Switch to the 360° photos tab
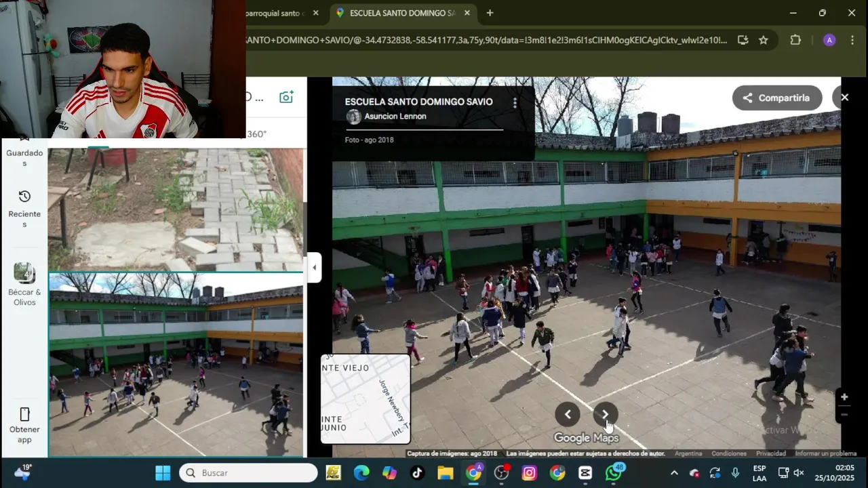Screen dimensions: 868x488 tap(256, 134)
